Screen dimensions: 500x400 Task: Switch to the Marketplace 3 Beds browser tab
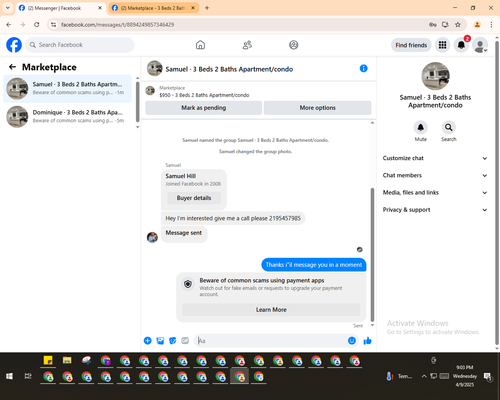coord(153,8)
